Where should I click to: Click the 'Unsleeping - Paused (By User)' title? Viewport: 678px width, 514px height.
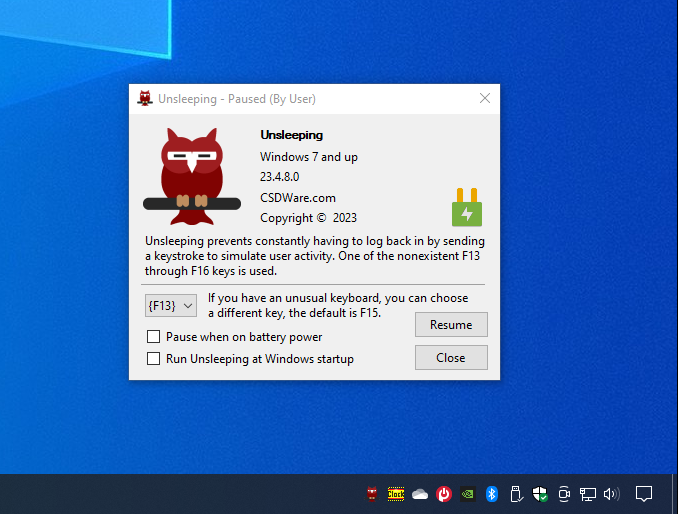tap(237, 99)
